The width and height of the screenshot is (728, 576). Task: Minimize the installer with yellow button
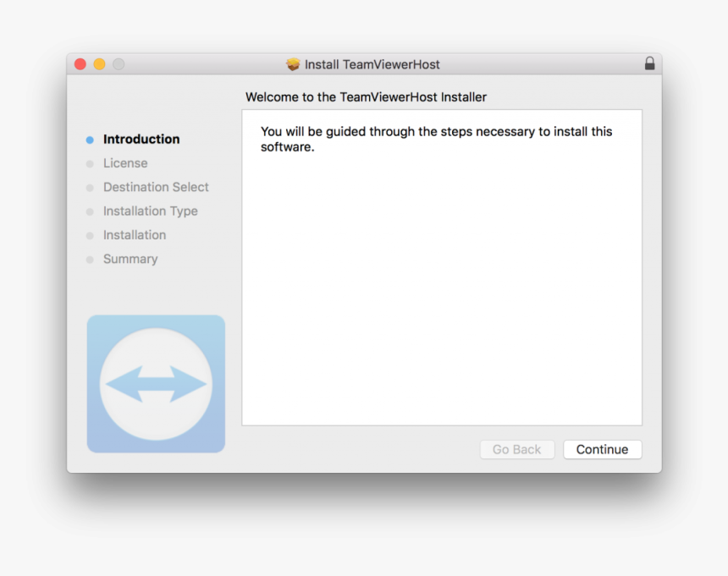[99, 64]
